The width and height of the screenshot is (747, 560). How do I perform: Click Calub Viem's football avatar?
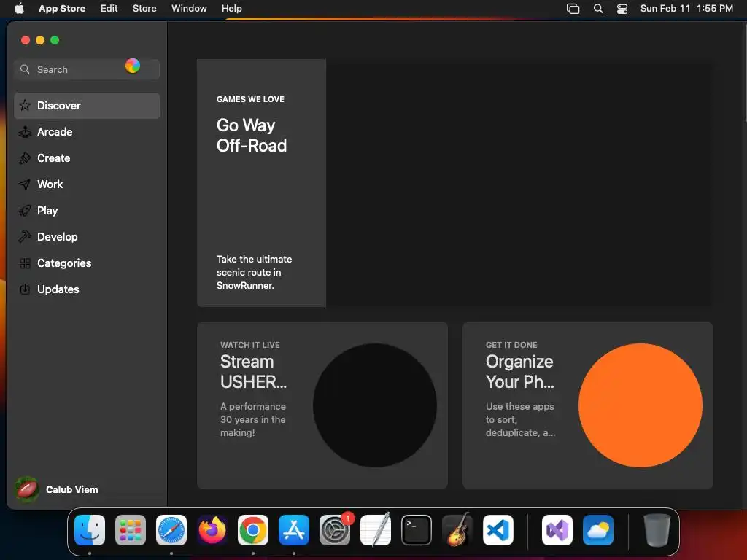coord(27,489)
